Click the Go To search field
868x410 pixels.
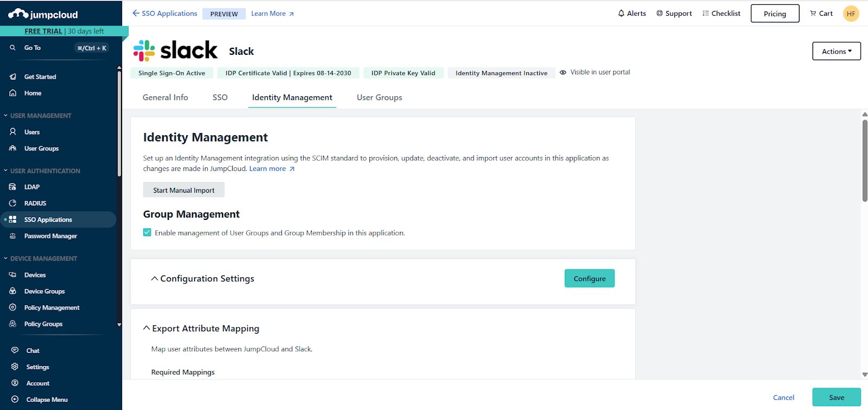60,48
